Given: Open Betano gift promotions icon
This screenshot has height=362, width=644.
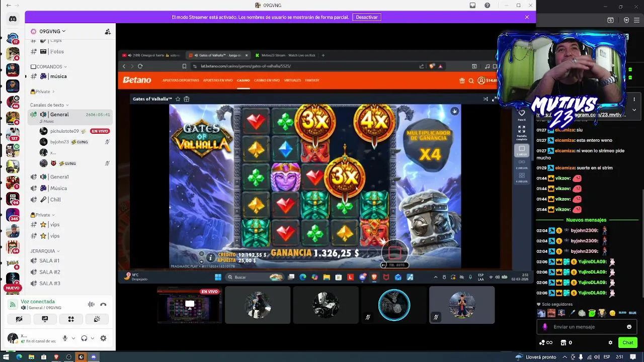Looking at the screenshot, I should click(x=462, y=80).
